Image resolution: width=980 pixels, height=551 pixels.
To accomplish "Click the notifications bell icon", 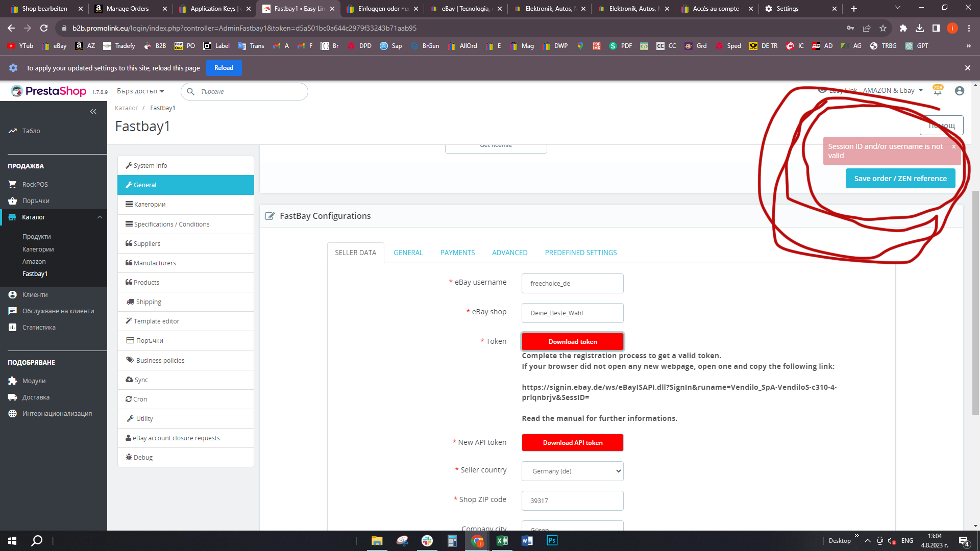I will tap(938, 91).
